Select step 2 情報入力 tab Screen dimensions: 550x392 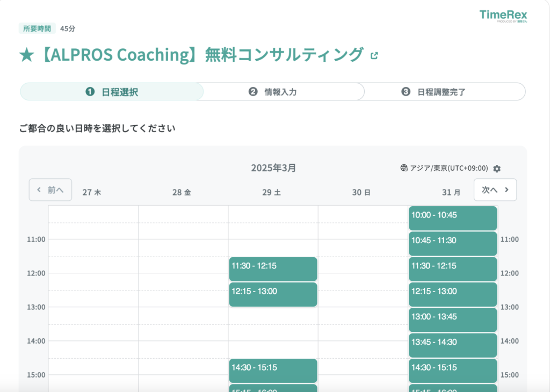coord(273,92)
